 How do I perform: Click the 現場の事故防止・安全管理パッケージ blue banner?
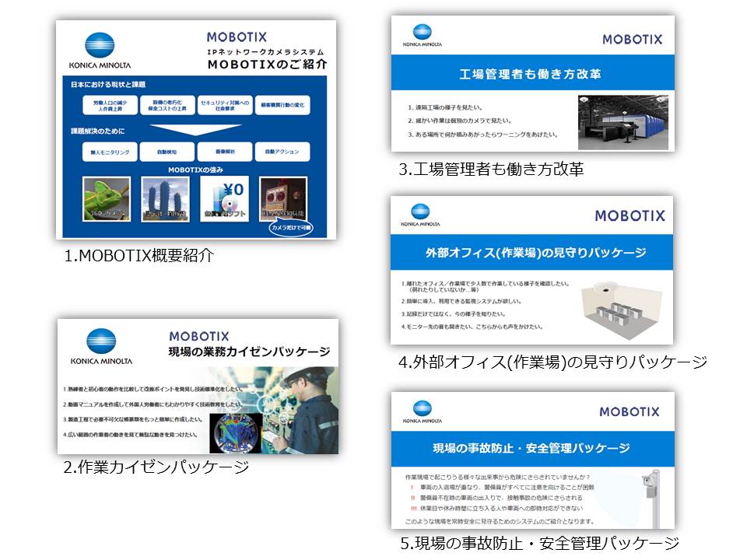point(532,449)
